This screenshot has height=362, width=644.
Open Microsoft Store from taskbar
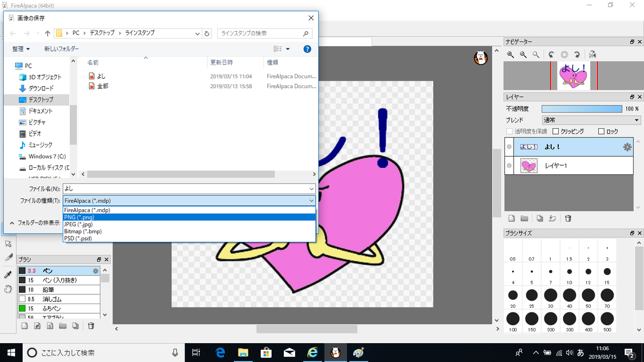(266, 352)
